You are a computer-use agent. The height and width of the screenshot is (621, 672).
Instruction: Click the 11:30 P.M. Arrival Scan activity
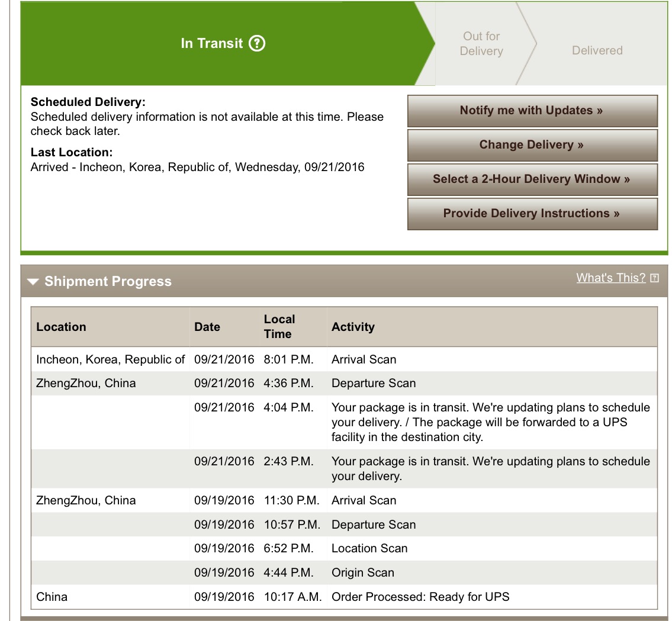pos(364,501)
